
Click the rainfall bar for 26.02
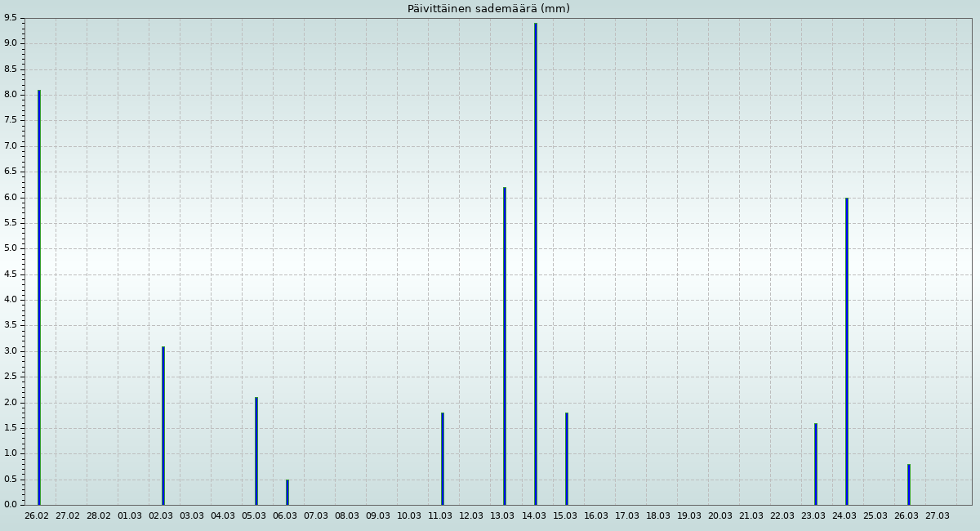tap(38, 297)
